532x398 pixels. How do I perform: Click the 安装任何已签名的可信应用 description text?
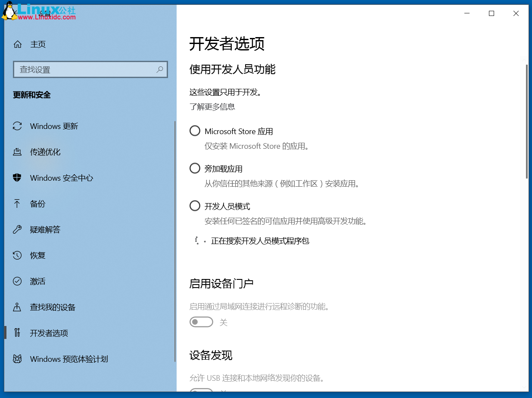286,221
